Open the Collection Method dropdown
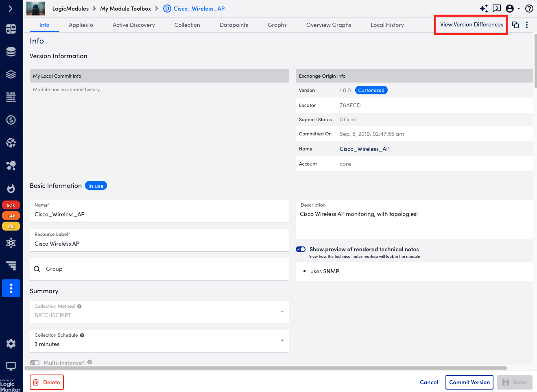Image resolution: width=537 pixels, height=392 pixels. (x=159, y=312)
